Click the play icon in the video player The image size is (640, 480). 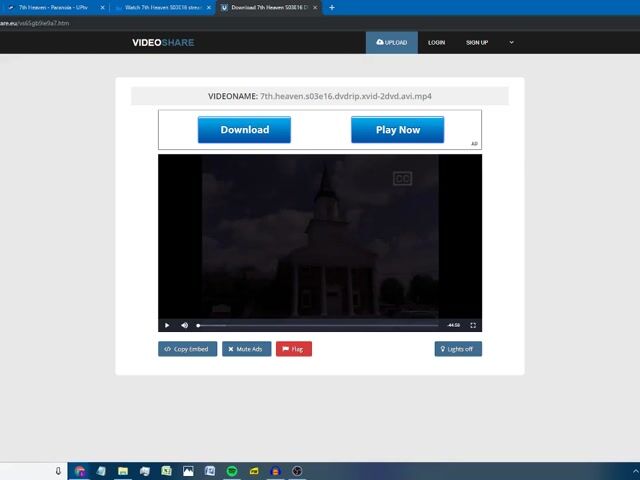[x=167, y=325]
